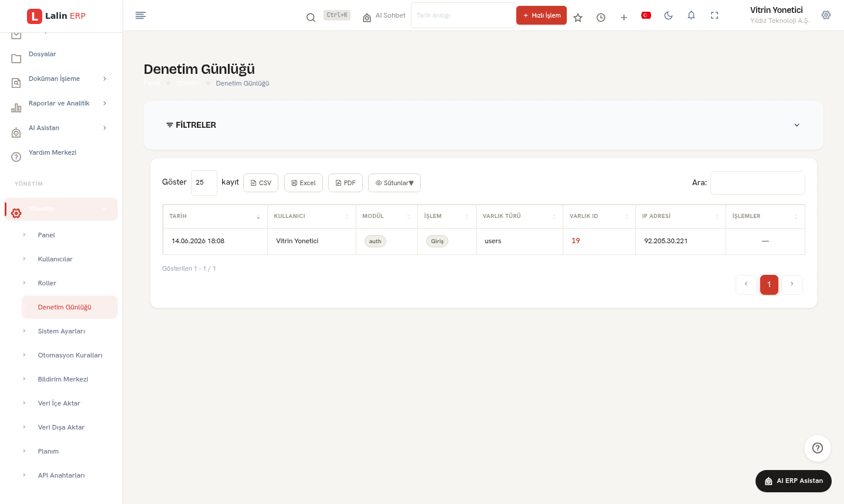Click the auth module badge
Viewport: 844px width, 504px height.
click(x=375, y=241)
